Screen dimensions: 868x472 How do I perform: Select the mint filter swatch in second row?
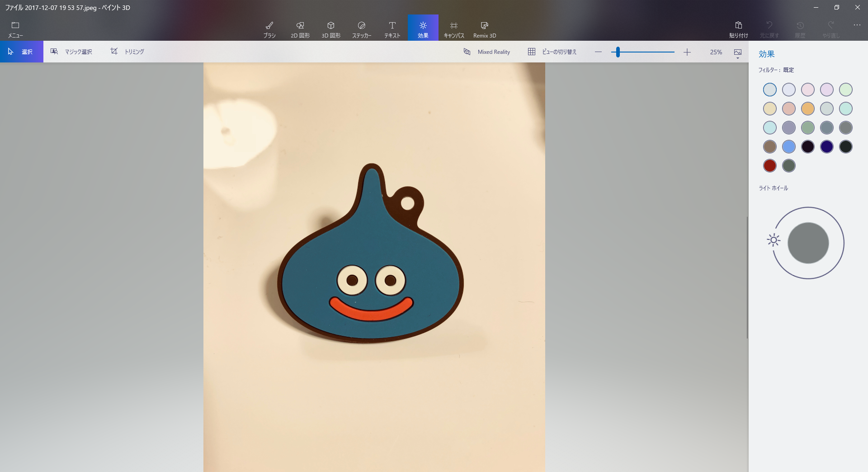click(846, 109)
